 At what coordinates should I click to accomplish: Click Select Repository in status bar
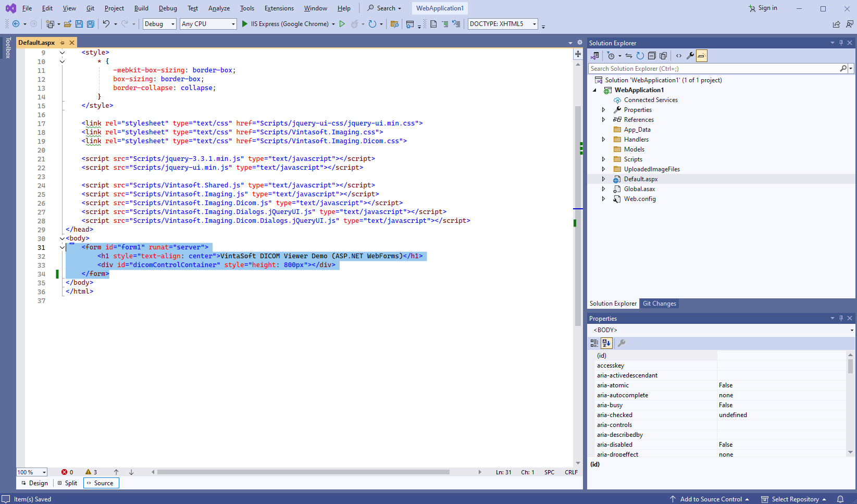(x=794, y=499)
